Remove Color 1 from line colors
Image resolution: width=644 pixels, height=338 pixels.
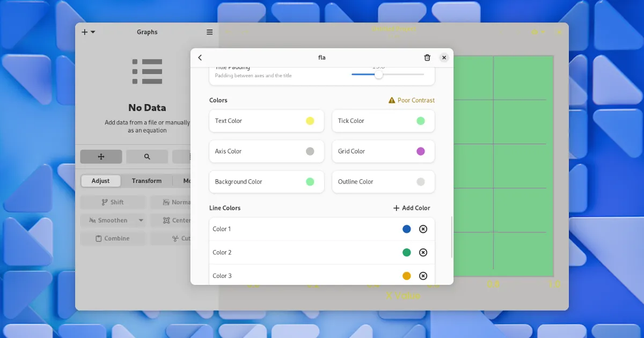423,229
